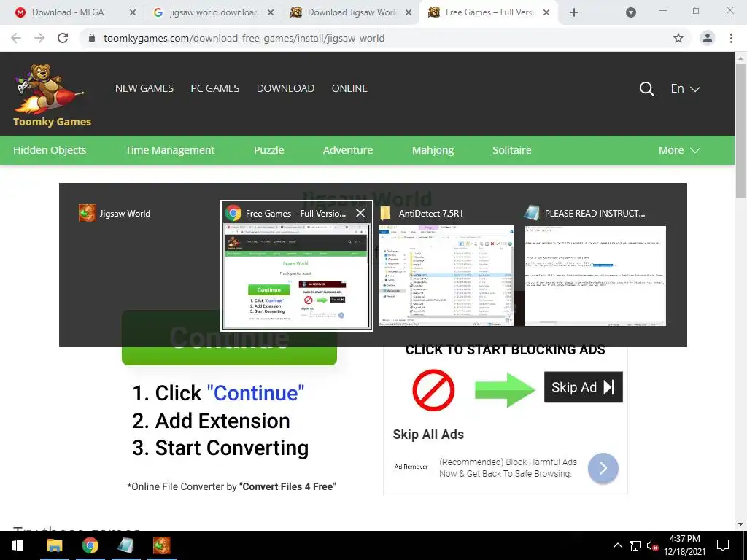The image size is (747, 560).
Task: Click the muted volume tray icon
Action: (x=652, y=545)
